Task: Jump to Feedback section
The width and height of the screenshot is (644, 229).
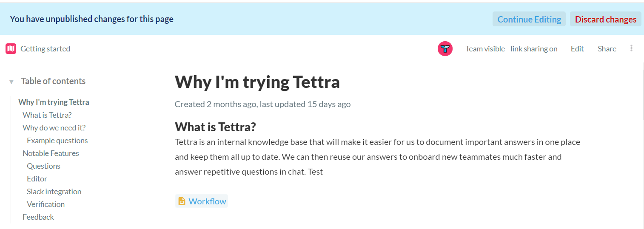Action: pyautogui.click(x=38, y=217)
